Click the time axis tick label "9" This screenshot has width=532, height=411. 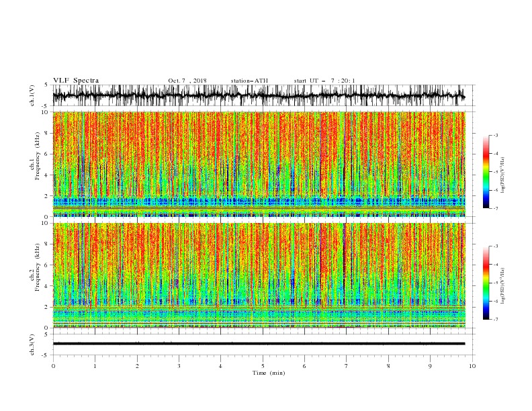(x=430, y=366)
